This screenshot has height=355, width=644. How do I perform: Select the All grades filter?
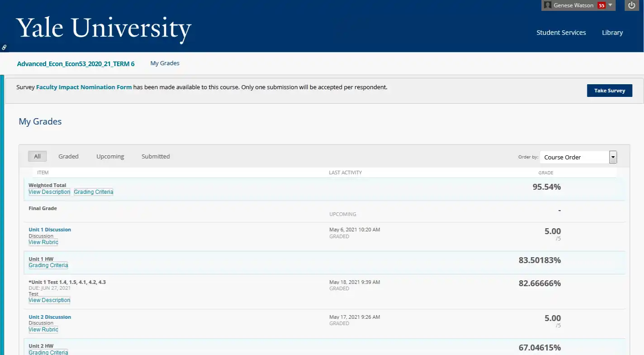pos(37,156)
